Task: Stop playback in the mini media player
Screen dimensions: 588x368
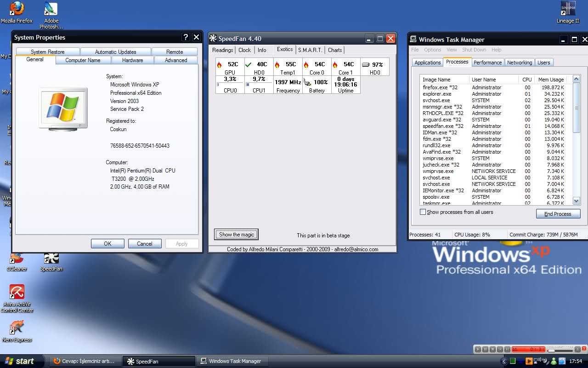Action: (x=492, y=349)
